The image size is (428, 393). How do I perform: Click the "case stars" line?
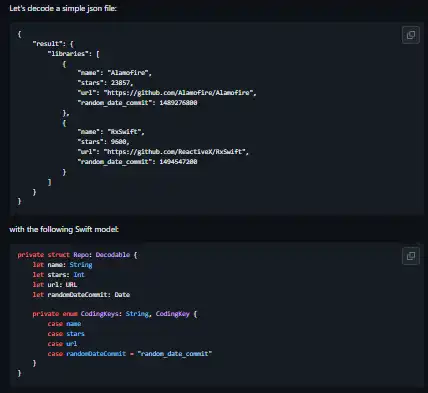[x=66, y=334]
